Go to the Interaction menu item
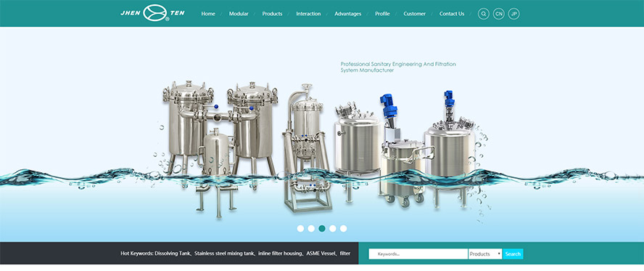The width and height of the screenshot is (644, 271). coord(308,14)
